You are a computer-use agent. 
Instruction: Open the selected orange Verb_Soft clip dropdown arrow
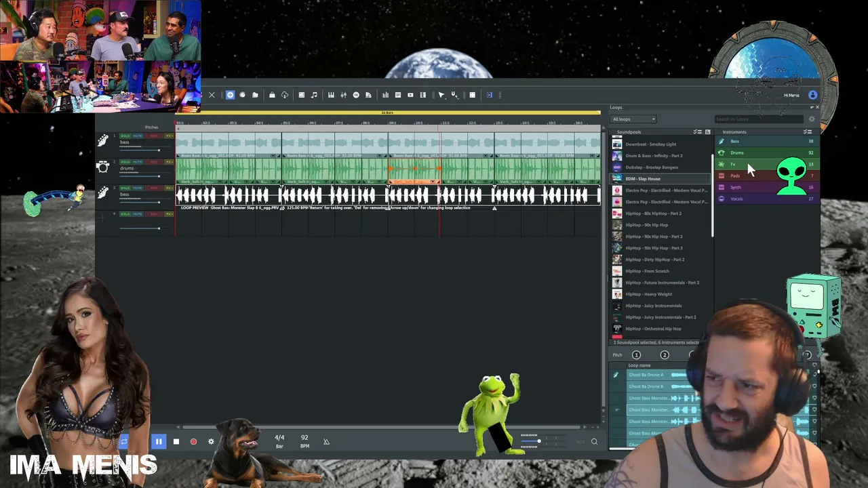(x=434, y=182)
